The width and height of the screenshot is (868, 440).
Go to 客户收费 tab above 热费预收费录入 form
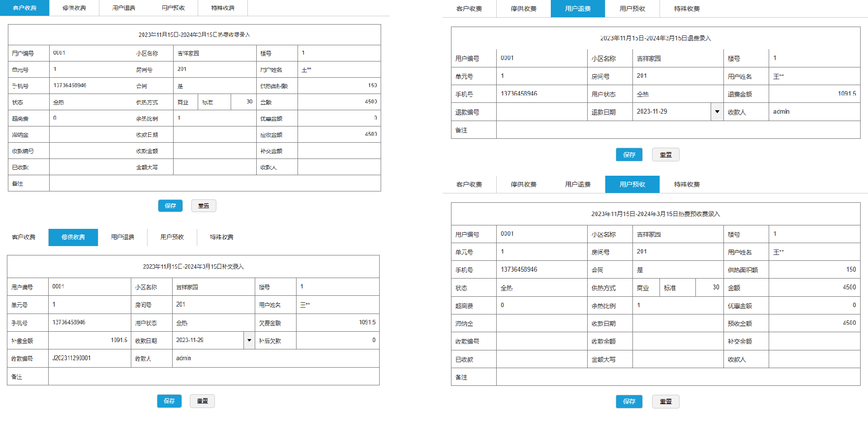click(x=469, y=185)
